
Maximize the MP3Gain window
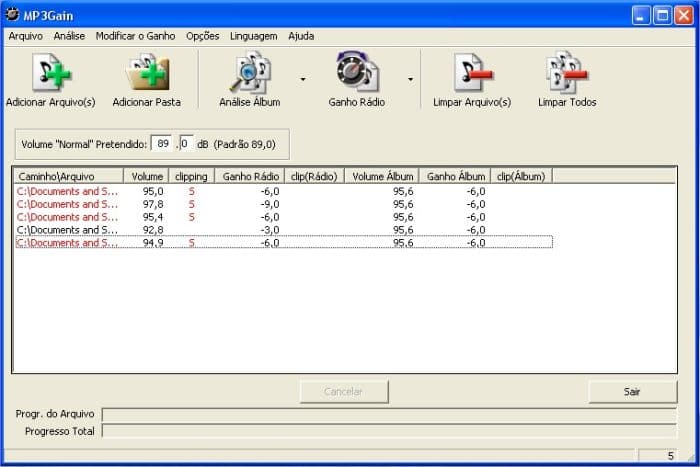[x=662, y=16]
